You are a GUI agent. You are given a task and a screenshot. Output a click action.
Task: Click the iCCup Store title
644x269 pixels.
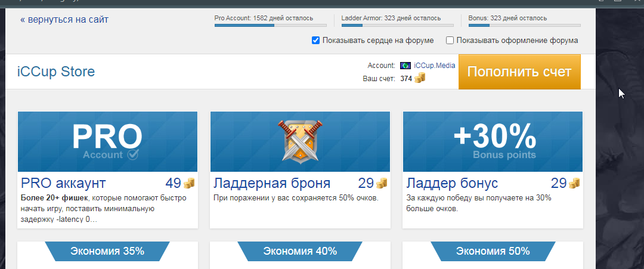56,72
